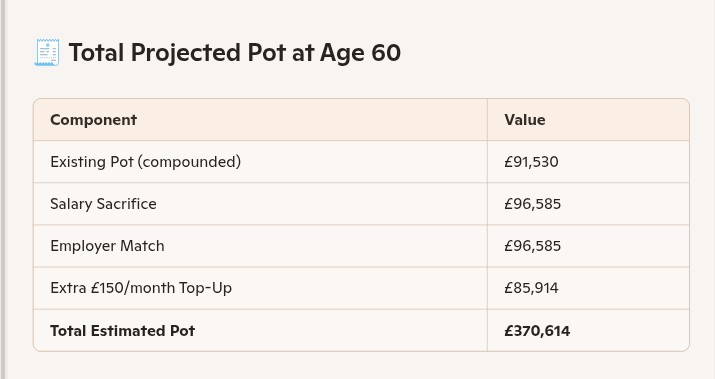The height and width of the screenshot is (379, 715).
Task: Select the Salary Sacrifice row label
Action: point(104,204)
